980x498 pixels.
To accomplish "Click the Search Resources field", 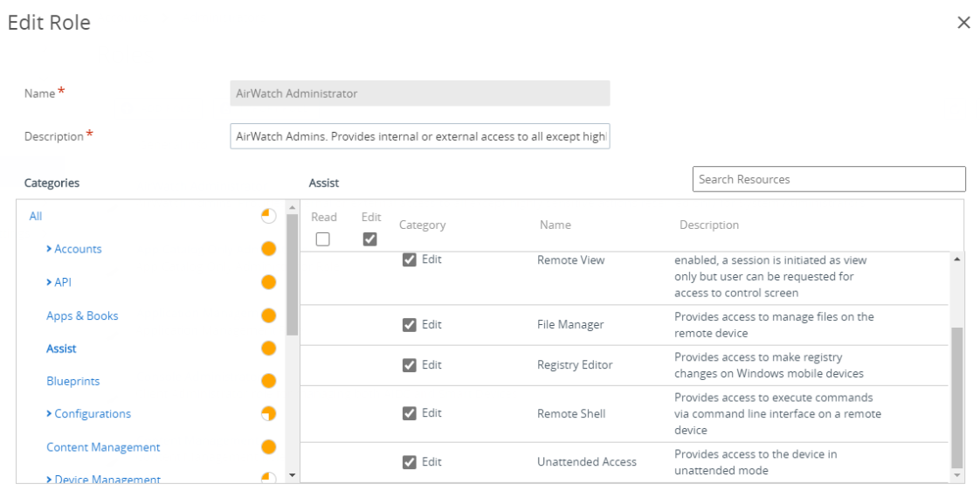I will coord(829,179).
